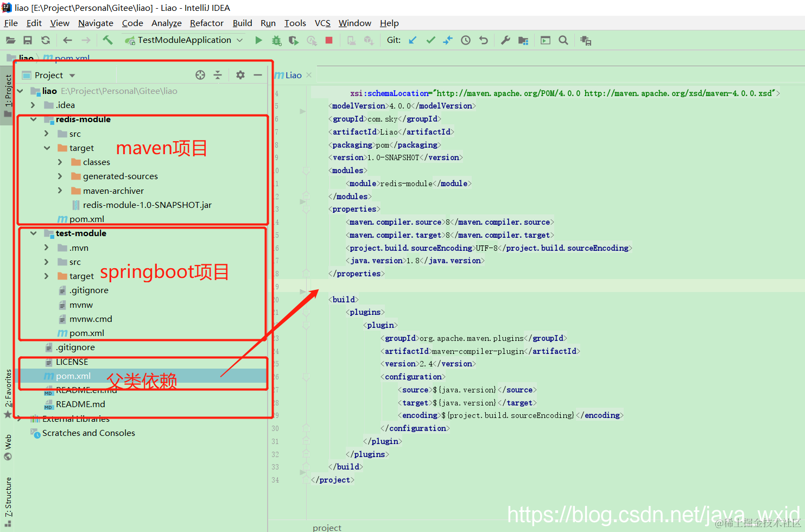Update project via Git blue arrow

pos(413,40)
